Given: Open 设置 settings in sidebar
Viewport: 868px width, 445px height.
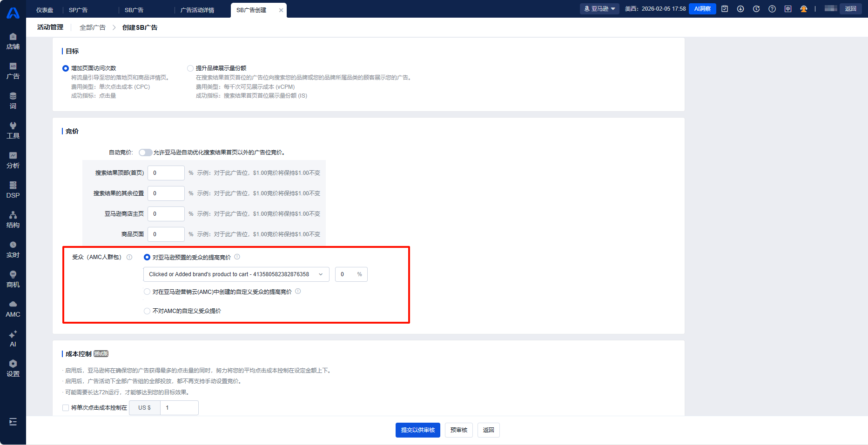Looking at the screenshot, I should (13, 368).
